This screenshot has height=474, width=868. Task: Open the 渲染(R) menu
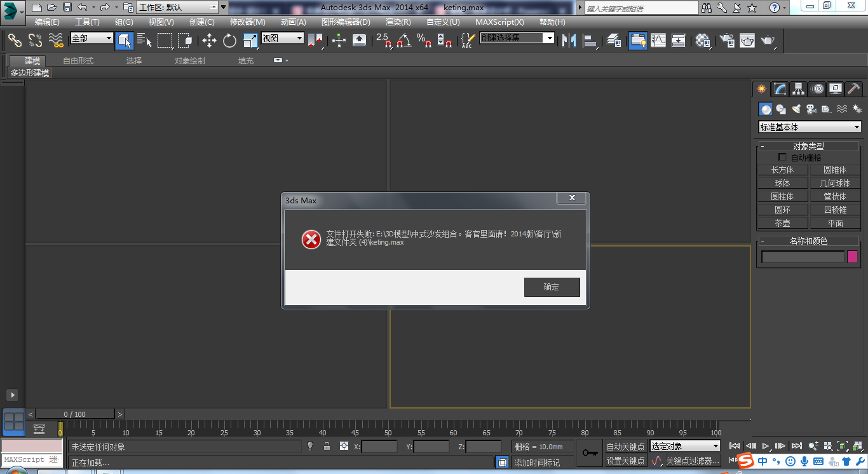(x=398, y=22)
